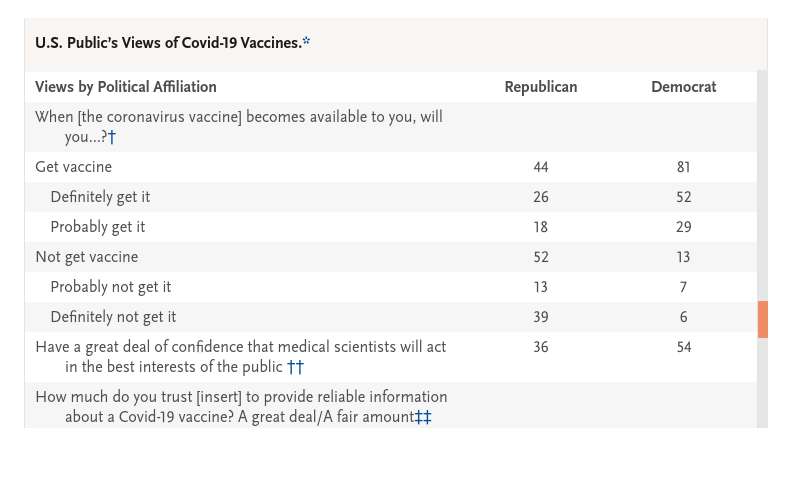The height and width of the screenshot is (483, 808).
Task: Click the "Republican" column header
Action: click(540, 87)
